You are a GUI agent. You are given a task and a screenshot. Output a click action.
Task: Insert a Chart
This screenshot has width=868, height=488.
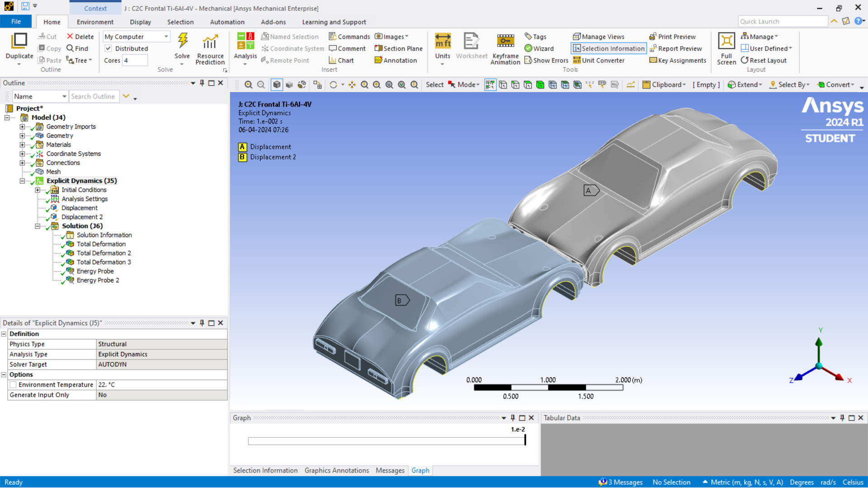point(341,60)
